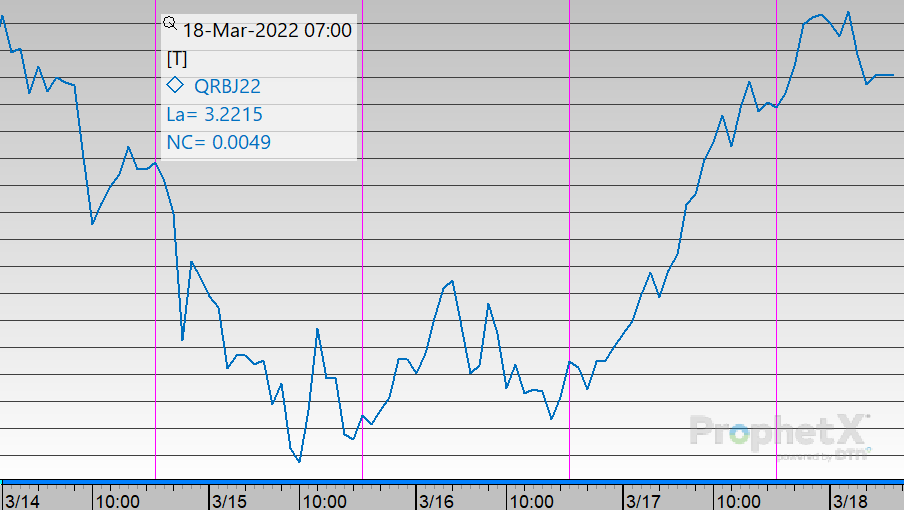Select the 3/15 date label on axis
This screenshot has height=510, width=904.
pos(229,499)
